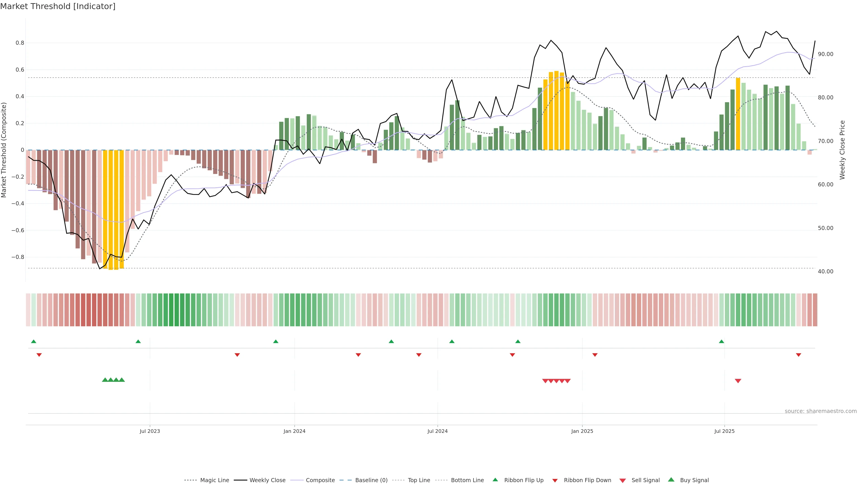
Task: Click the ribbon flip down marker after Jan 2025
Action: (595, 355)
